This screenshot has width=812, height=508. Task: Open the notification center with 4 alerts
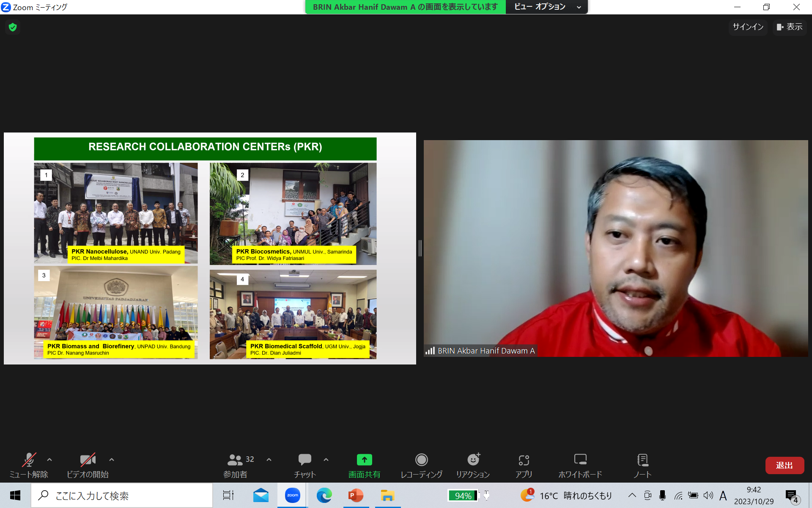(x=792, y=496)
